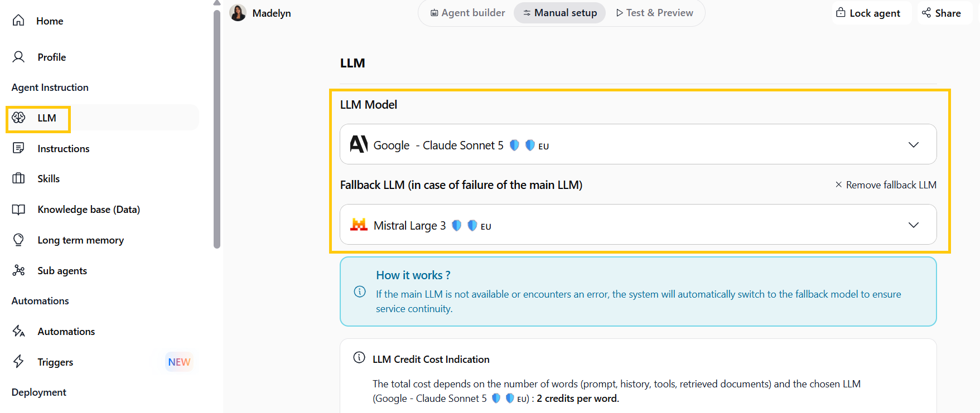Switch to the Test & Preview tab
This screenshot has width=980, height=413.
(655, 13)
